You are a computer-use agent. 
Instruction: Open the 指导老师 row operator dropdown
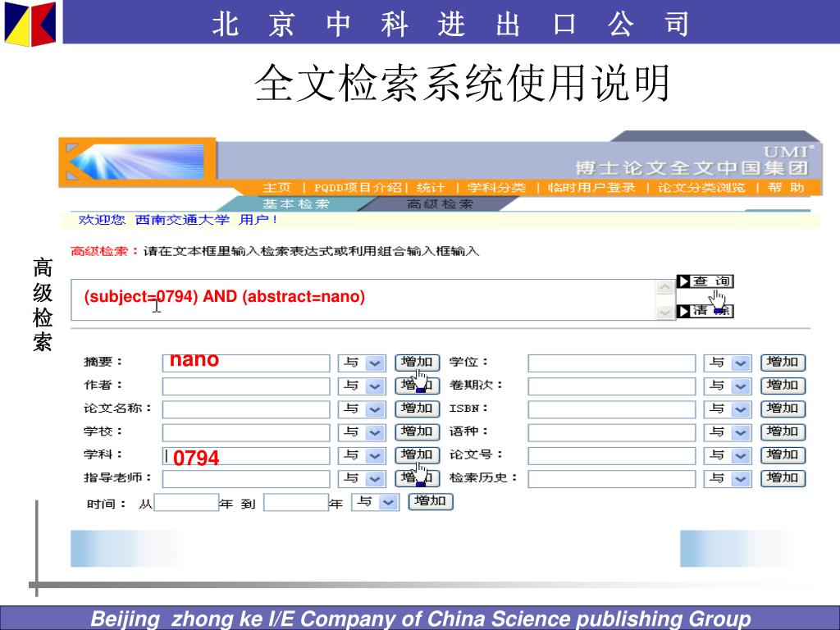[x=362, y=479]
